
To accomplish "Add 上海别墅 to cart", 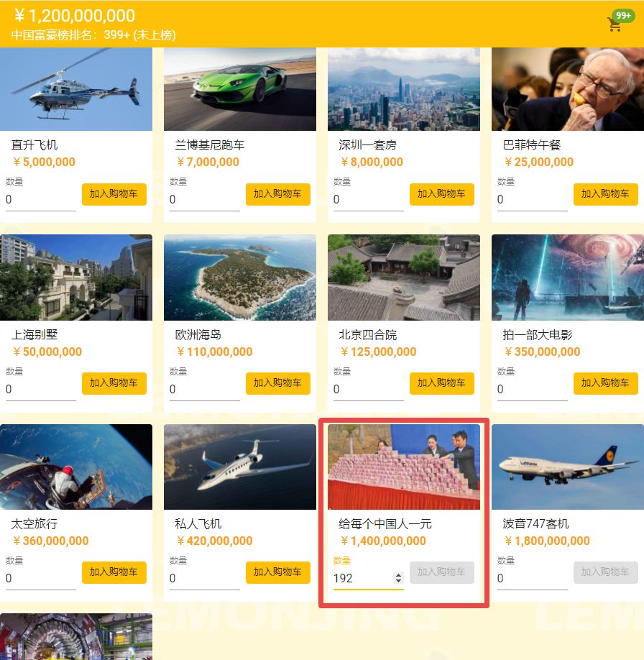I will tap(114, 383).
